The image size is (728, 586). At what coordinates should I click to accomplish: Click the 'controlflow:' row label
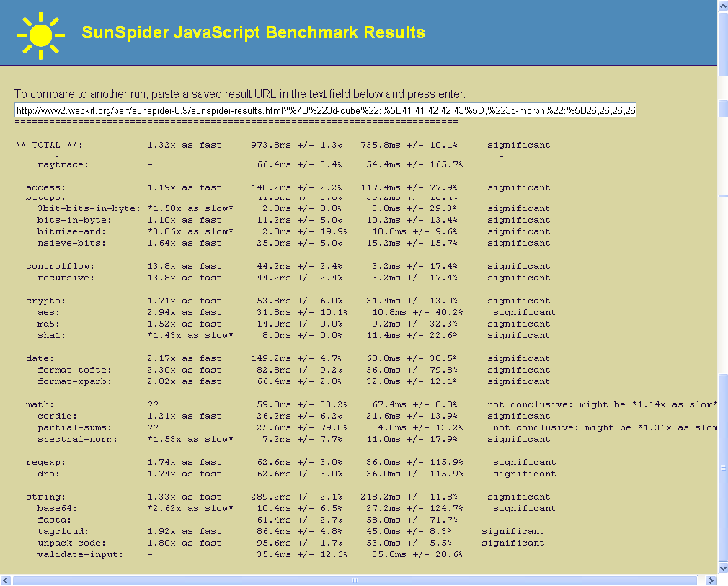pyautogui.click(x=60, y=267)
